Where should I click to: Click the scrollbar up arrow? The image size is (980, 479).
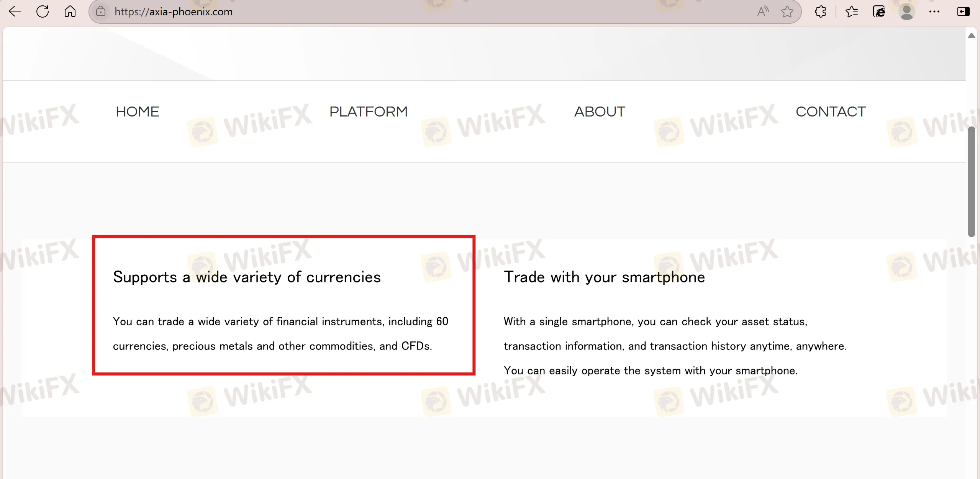(x=971, y=36)
